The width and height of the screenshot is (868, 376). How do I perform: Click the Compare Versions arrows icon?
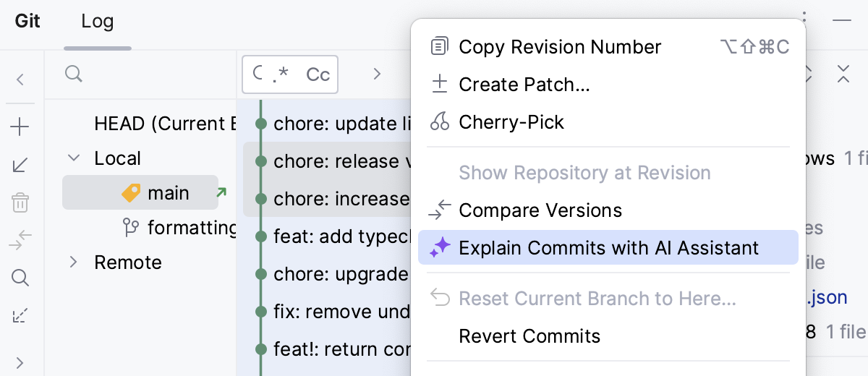pos(440,210)
